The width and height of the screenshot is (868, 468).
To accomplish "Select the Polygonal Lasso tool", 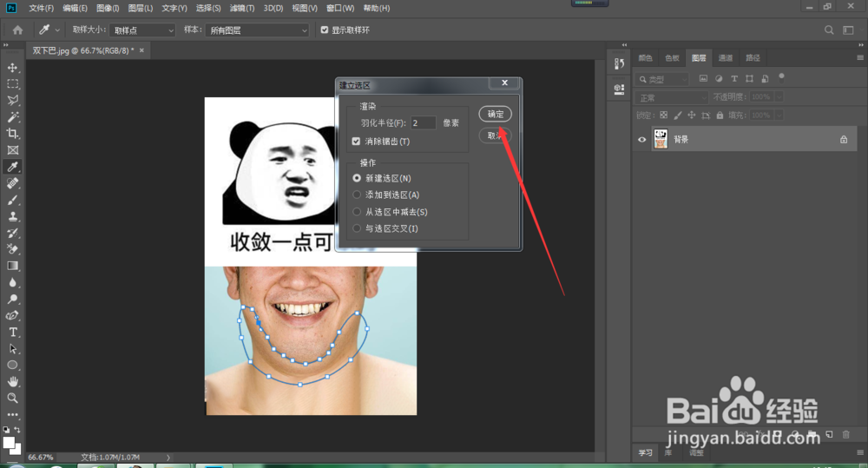I will click(x=13, y=100).
